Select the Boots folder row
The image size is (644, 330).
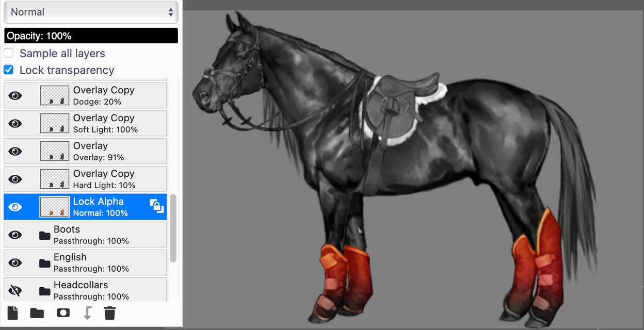pos(85,235)
